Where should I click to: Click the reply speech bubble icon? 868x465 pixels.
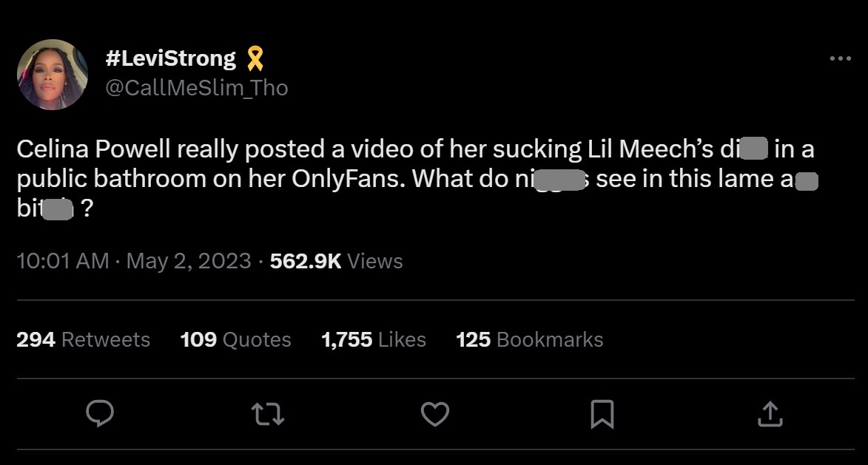click(x=100, y=414)
